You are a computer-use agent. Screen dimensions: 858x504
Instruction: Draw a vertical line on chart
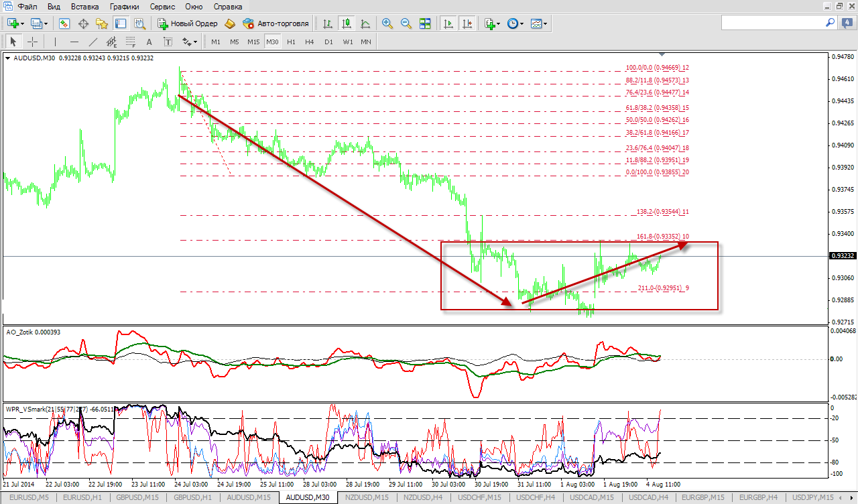point(55,42)
